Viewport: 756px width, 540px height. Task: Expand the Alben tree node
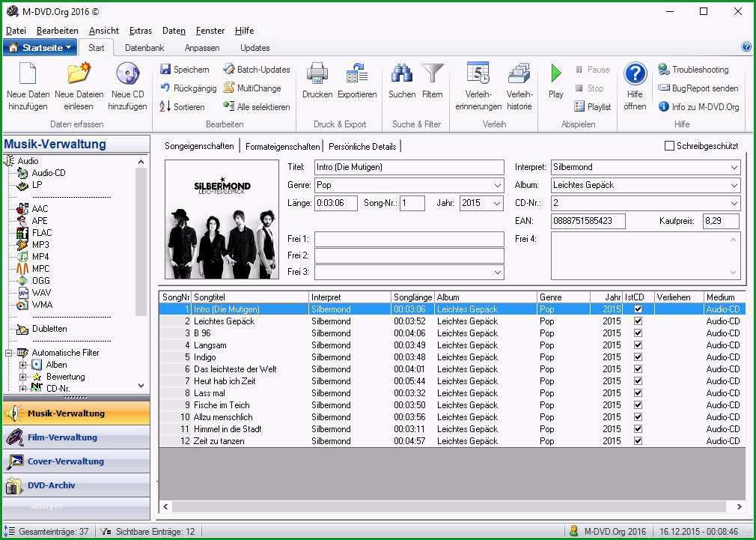(x=22, y=365)
